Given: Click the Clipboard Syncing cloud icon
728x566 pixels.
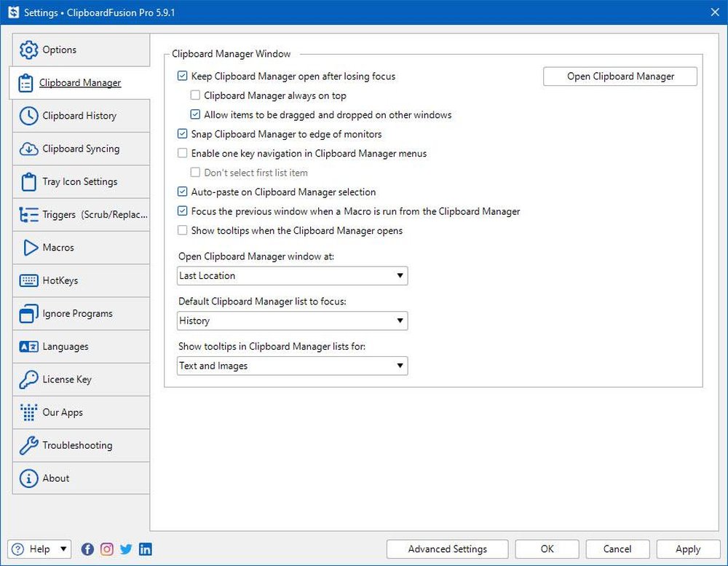Looking at the screenshot, I should click(x=28, y=149).
